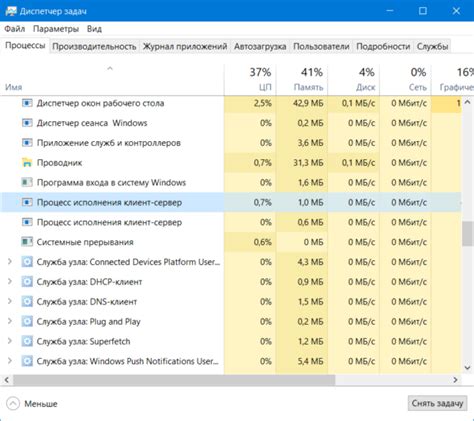Open the Параметры menu
This screenshot has height=421, width=474.
56,29
